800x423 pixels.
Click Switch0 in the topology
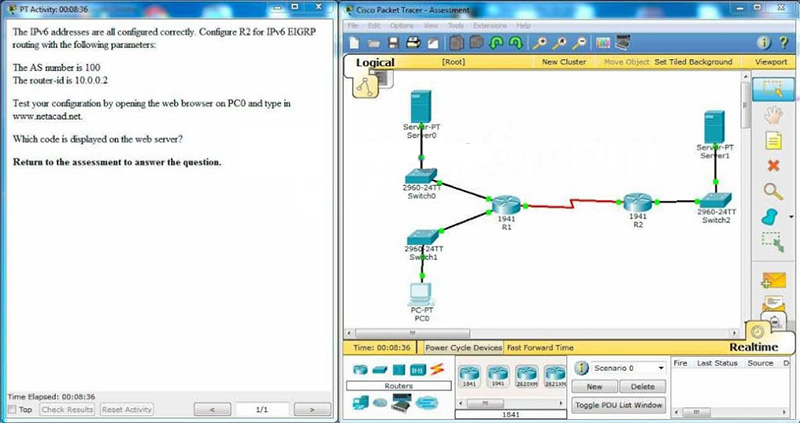click(x=421, y=176)
